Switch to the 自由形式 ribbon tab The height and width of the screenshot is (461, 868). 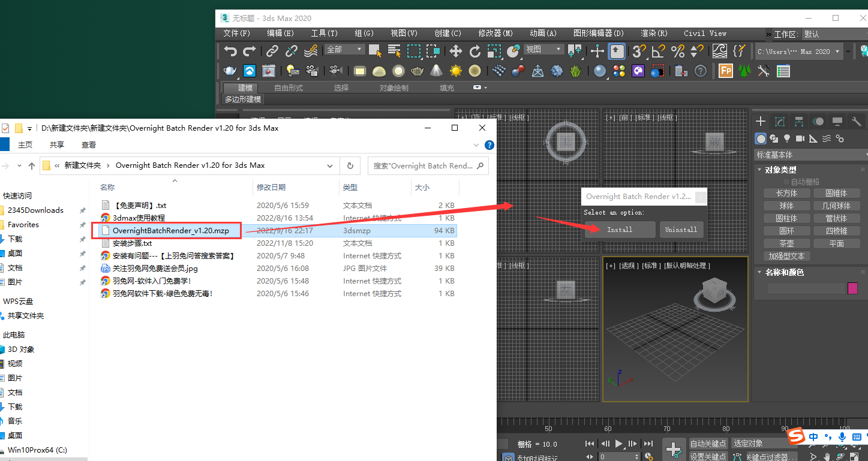pos(289,88)
